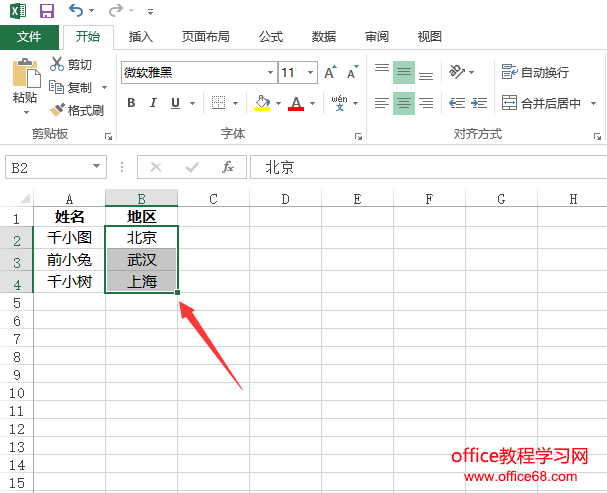Apply yellow fill color bucket
The width and height of the screenshot is (607, 493).
(x=262, y=103)
